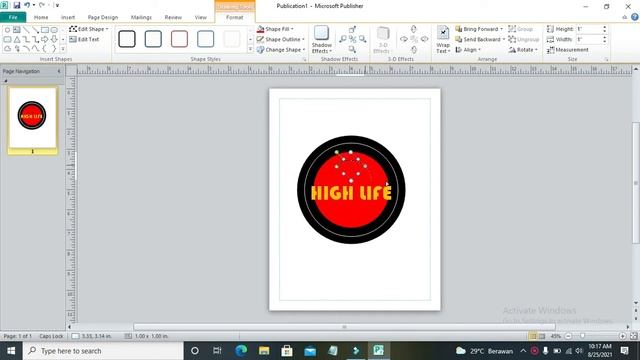Adjust the Height spinner arrows
The image size is (640, 360).
(604, 29)
